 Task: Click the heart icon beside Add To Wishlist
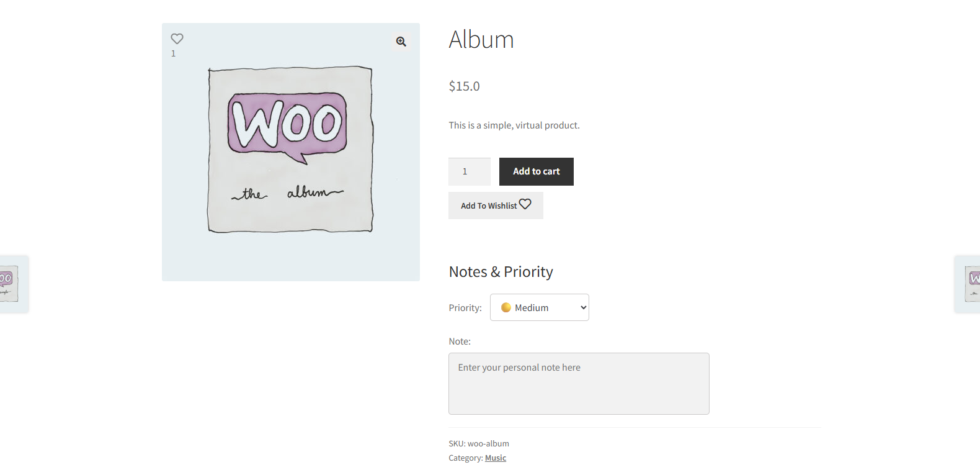pyautogui.click(x=525, y=204)
